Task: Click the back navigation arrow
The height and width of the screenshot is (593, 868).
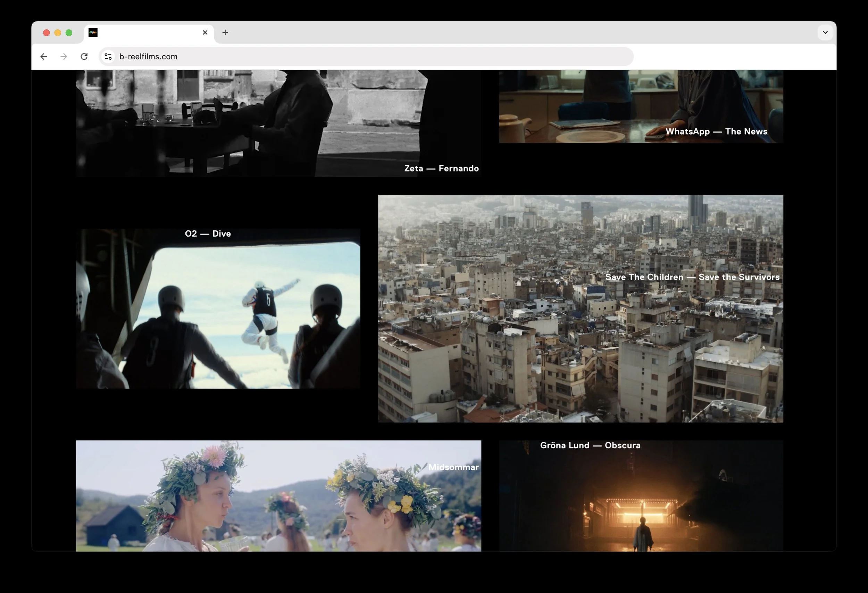Action: pyautogui.click(x=44, y=56)
